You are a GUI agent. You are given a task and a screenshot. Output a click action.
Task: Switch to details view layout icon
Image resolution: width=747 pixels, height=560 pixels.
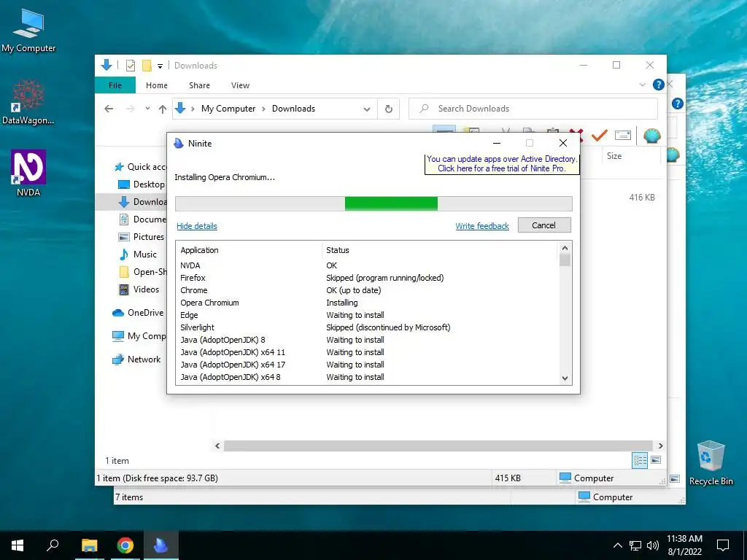[x=640, y=460]
